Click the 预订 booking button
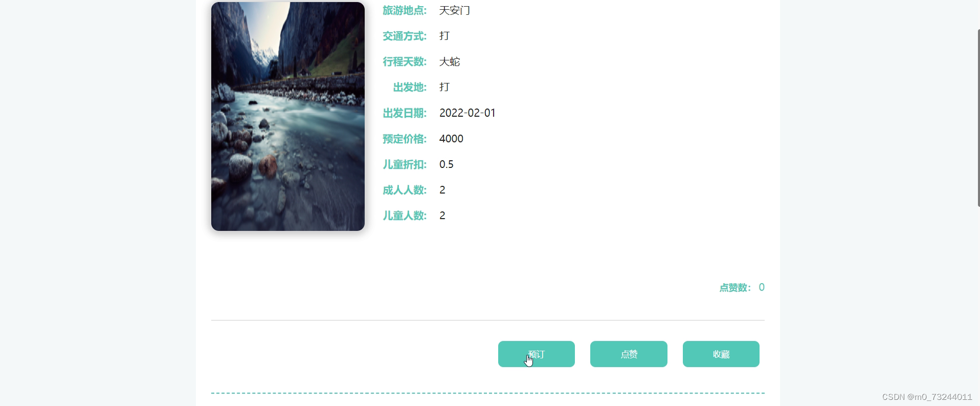Viewport: 980px width, 406px height. click(536, 354)
